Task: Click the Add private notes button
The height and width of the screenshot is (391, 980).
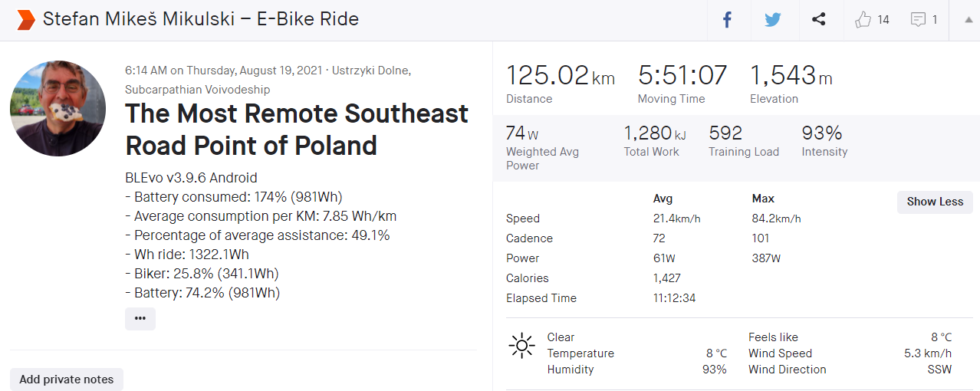Action: [x=66, y=379]
